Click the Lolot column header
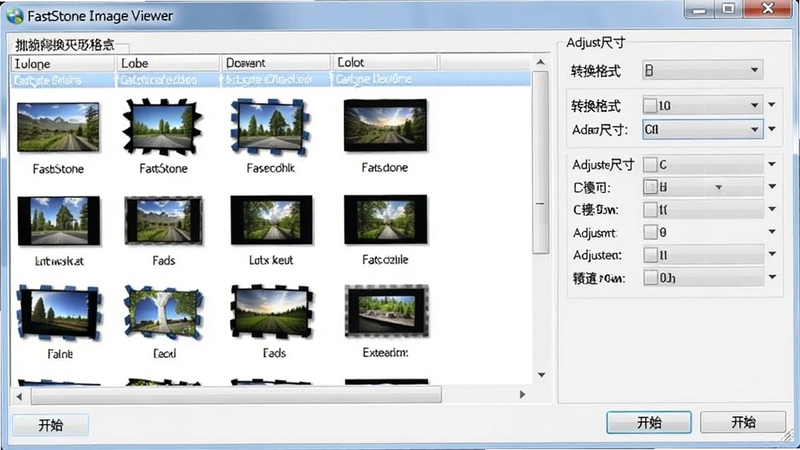Image resolution: width=800 pixels, height=450 pixels. coord(385,62)
